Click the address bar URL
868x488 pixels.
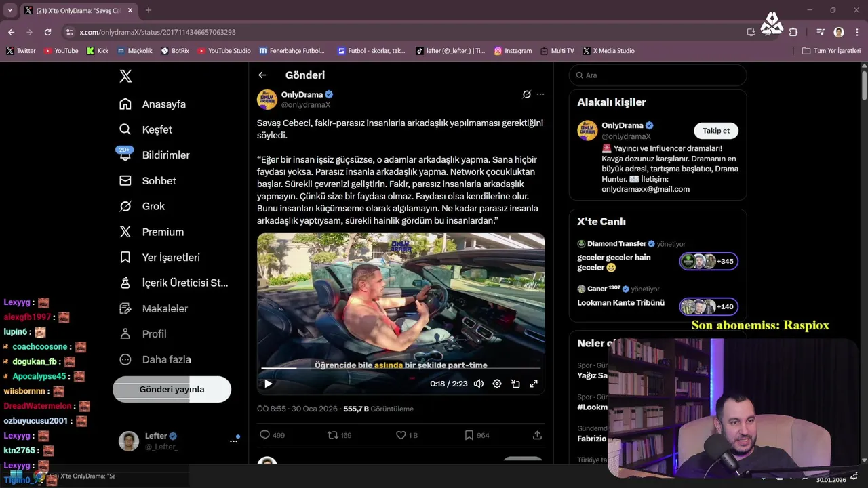click(x=157, y=32)
